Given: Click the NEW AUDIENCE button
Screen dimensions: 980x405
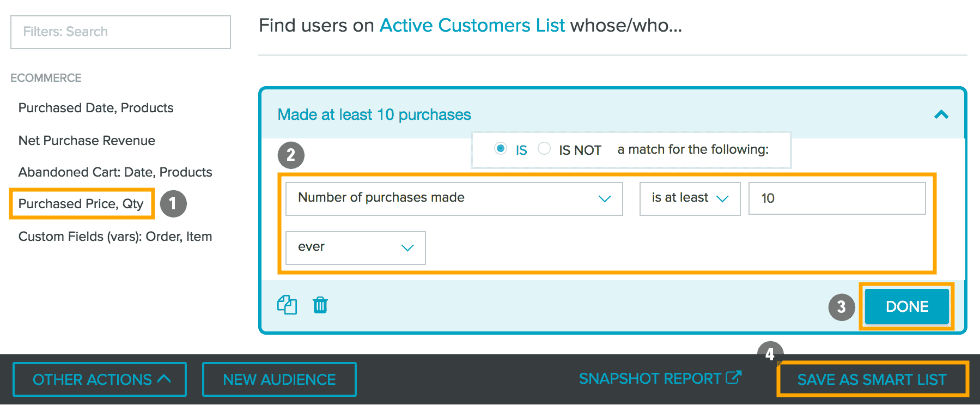Looking at the screenshot, I should click(279, 379).
